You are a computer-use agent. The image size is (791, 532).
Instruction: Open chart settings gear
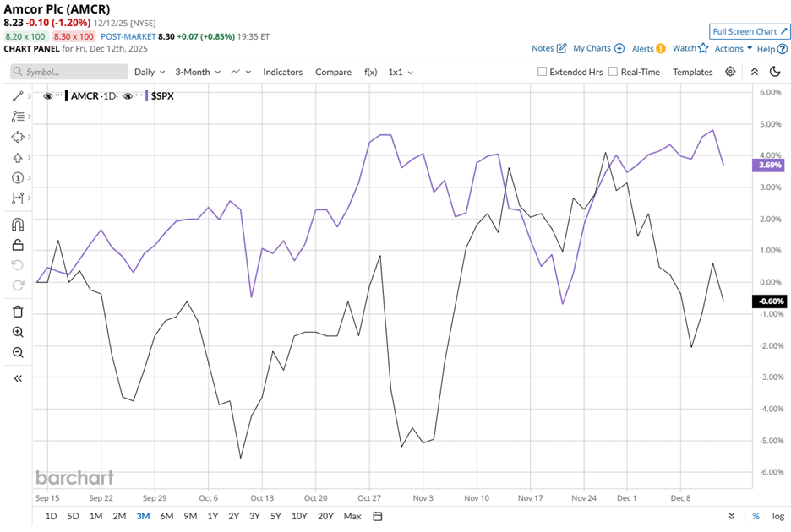(x=730, y=72)
